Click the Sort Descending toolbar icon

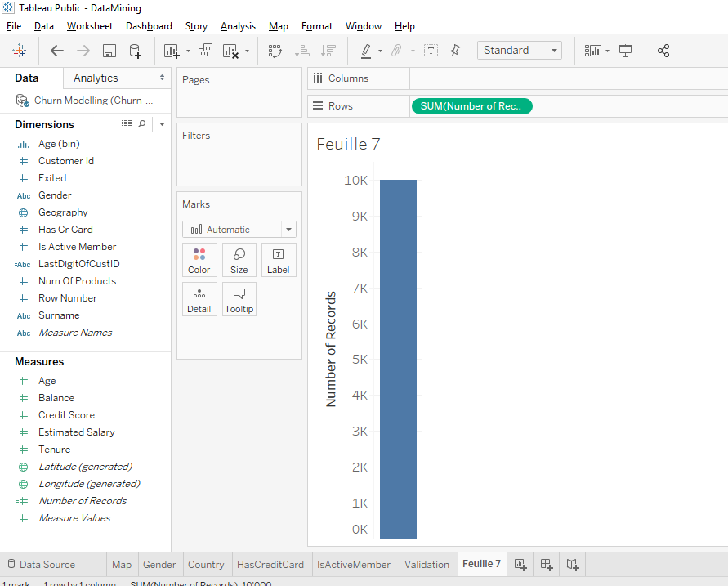click(328, 51)
